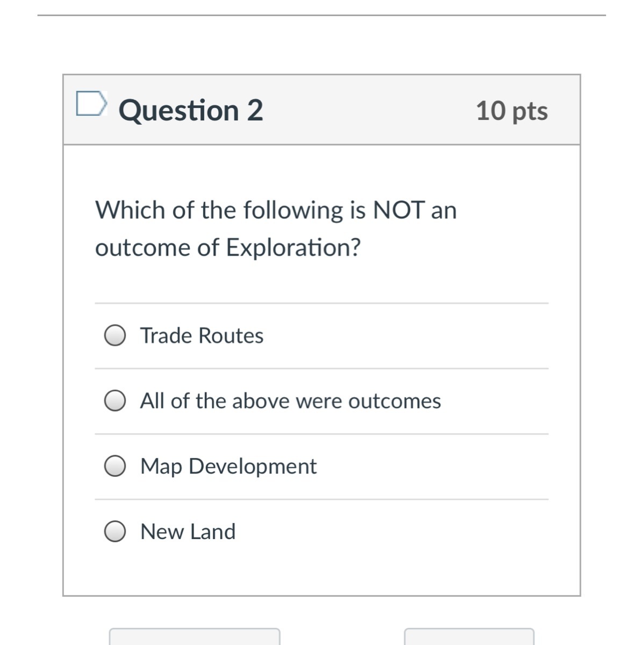Click the New Land answer text
Image resolution: width=644 pixels, height=645 pixels.
point(188,532)
